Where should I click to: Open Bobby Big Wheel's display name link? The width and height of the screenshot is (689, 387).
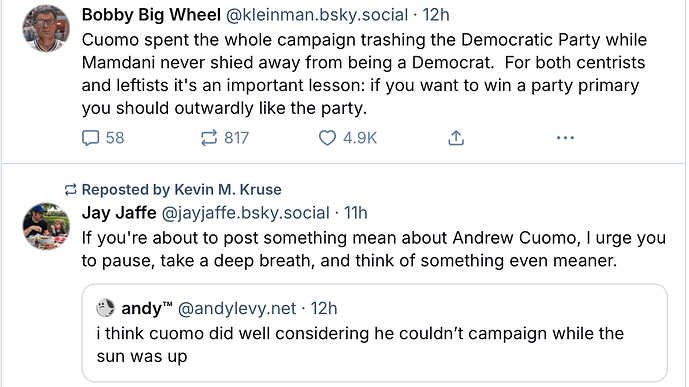click(151, 15)
